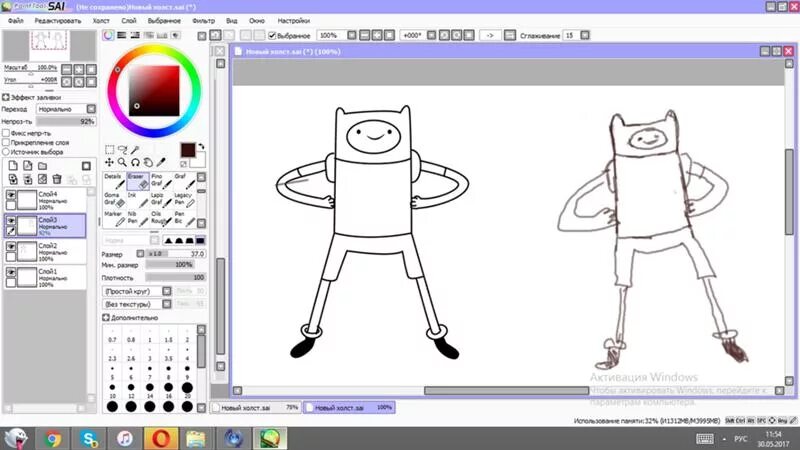Choose the Nib Pen brush
The height and width of the screenshot is (450, 800).
[138, 218]
